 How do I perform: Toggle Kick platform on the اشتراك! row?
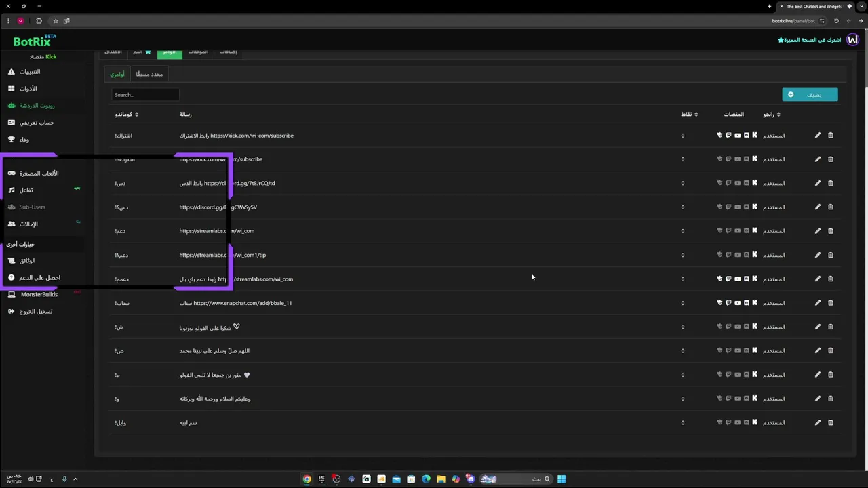[x=755, y=135]
